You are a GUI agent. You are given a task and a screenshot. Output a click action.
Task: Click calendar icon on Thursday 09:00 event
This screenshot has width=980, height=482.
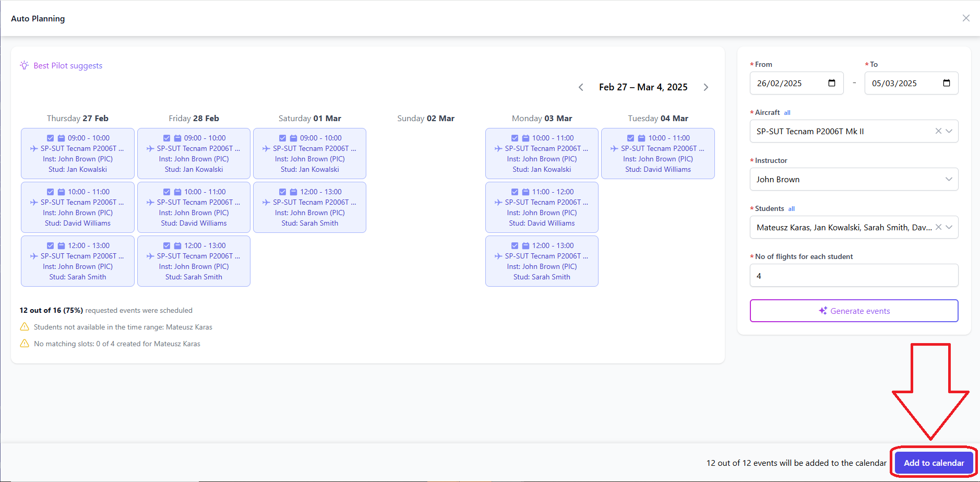coord(61,138)
